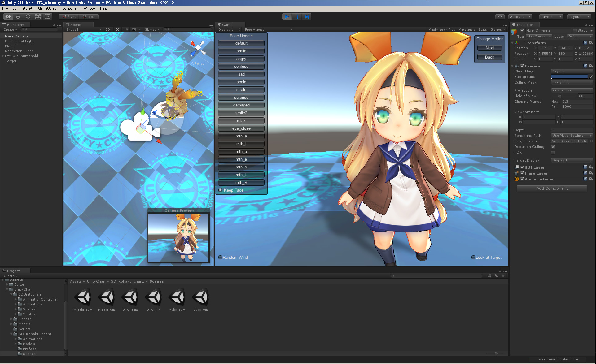
Task: Click the smile face button
Action: coord(241,51)
